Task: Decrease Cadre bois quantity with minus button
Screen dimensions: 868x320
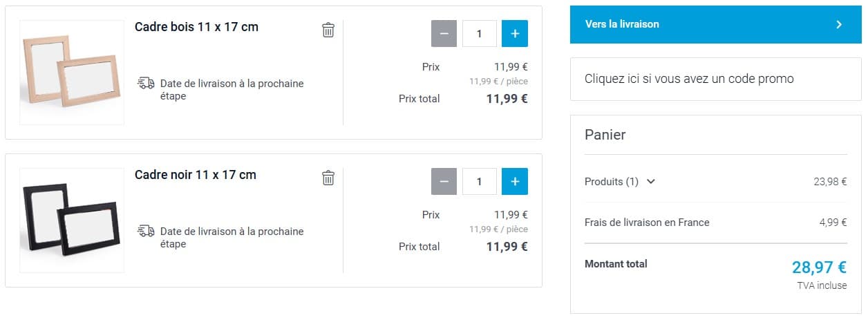Action: [x=444, y=34]
